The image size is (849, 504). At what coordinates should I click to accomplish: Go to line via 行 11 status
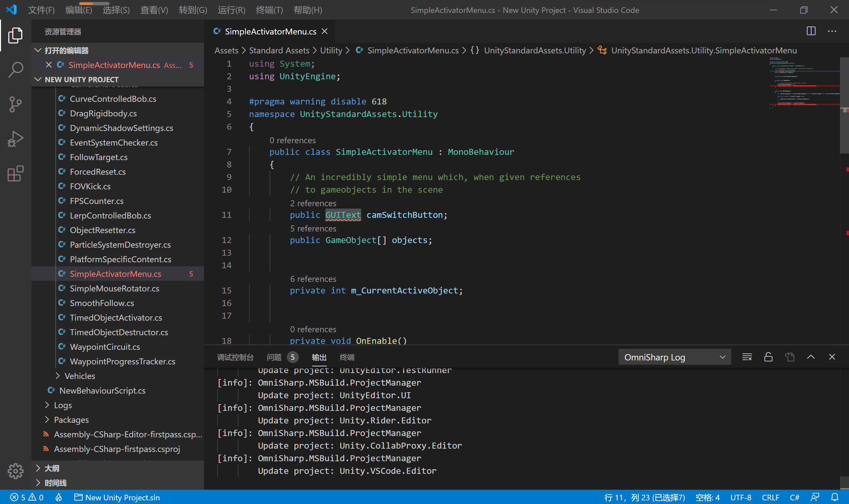[644, 497]
